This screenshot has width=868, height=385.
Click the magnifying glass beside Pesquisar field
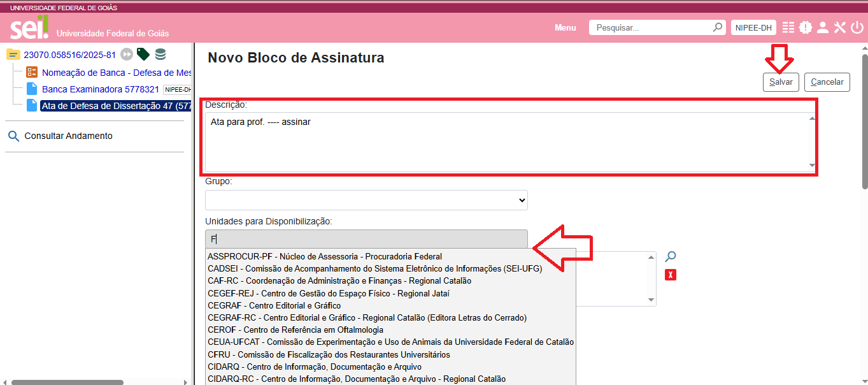(x=717, y=27)
